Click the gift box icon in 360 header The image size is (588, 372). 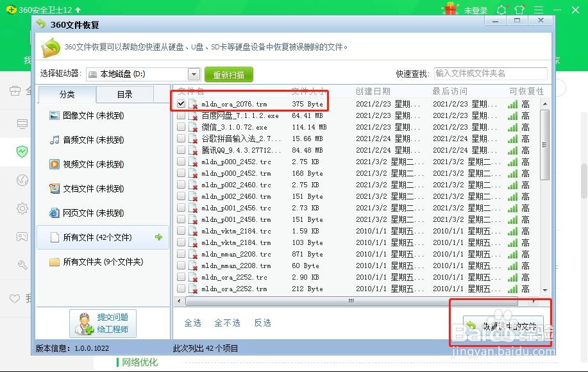click(x=451, y=8)
